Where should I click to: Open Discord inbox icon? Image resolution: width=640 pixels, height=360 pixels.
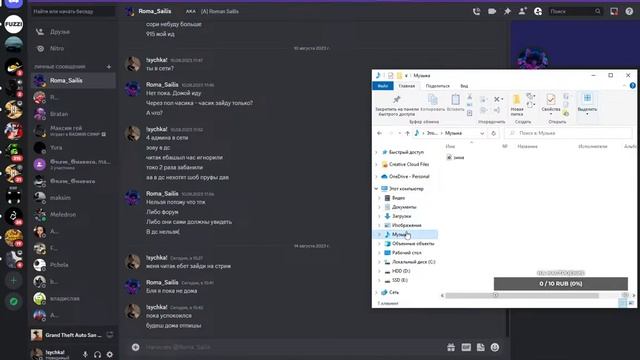(614, 11)
